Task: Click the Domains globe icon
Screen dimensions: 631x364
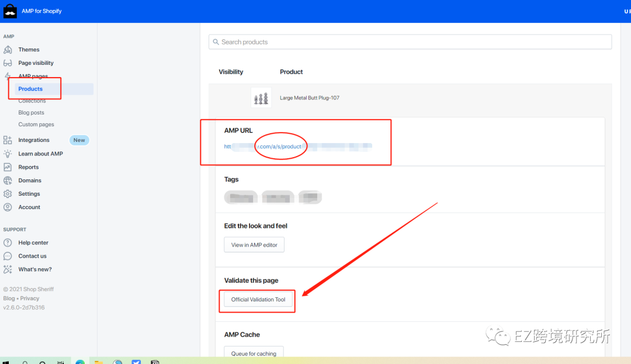Action: pyautogui.click(x=8, y=180)
